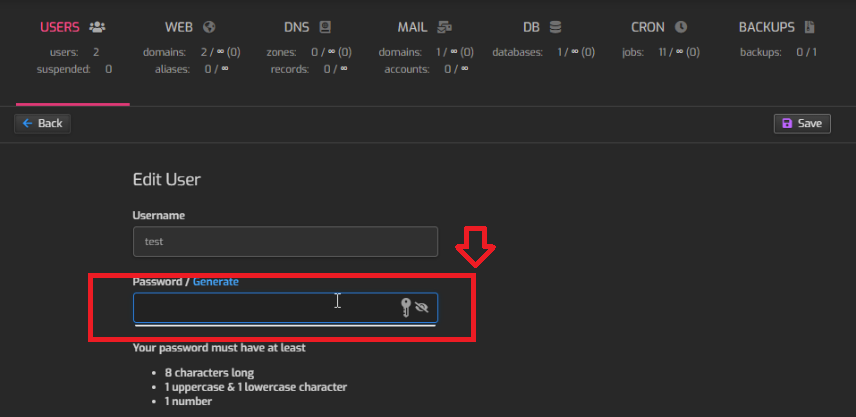Toggle password visibility with the eye icon
The width and height of the screenshot is (856, 417).
click(422, 308)
